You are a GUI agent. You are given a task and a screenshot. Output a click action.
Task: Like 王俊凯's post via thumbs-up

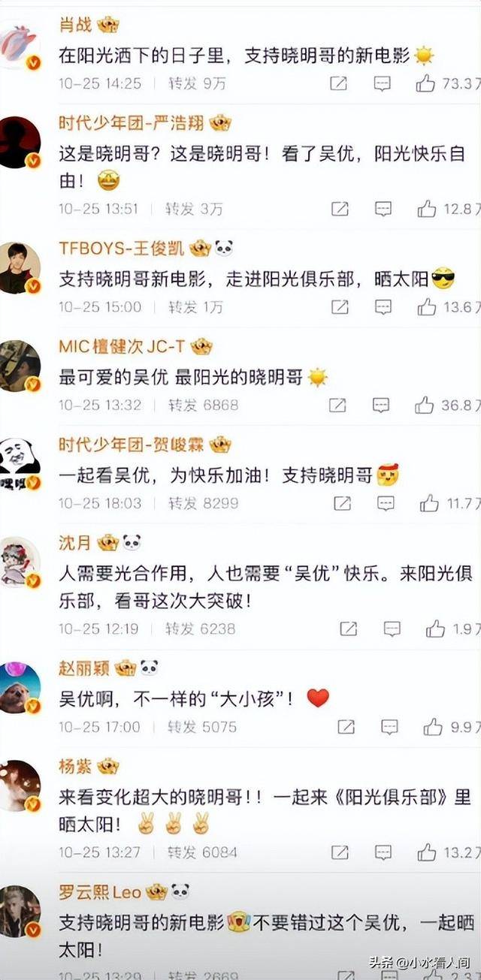(427, 306)
